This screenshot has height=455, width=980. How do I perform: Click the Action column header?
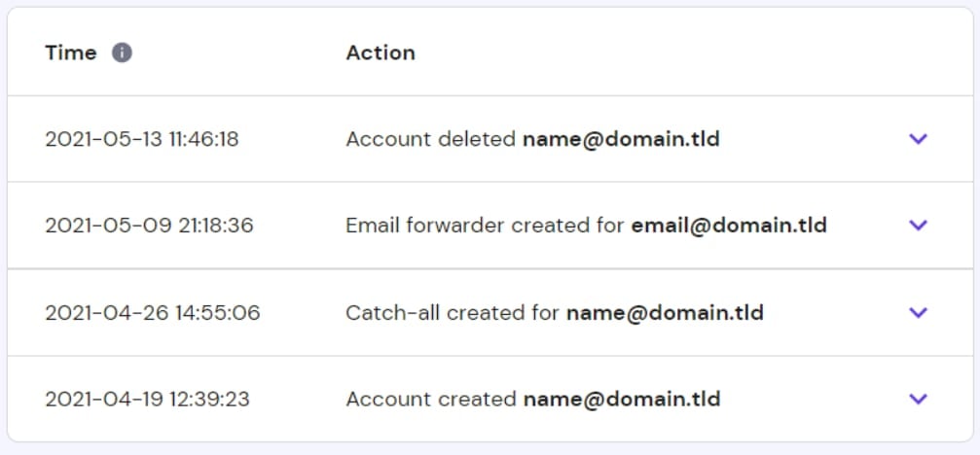coord(381,52)
